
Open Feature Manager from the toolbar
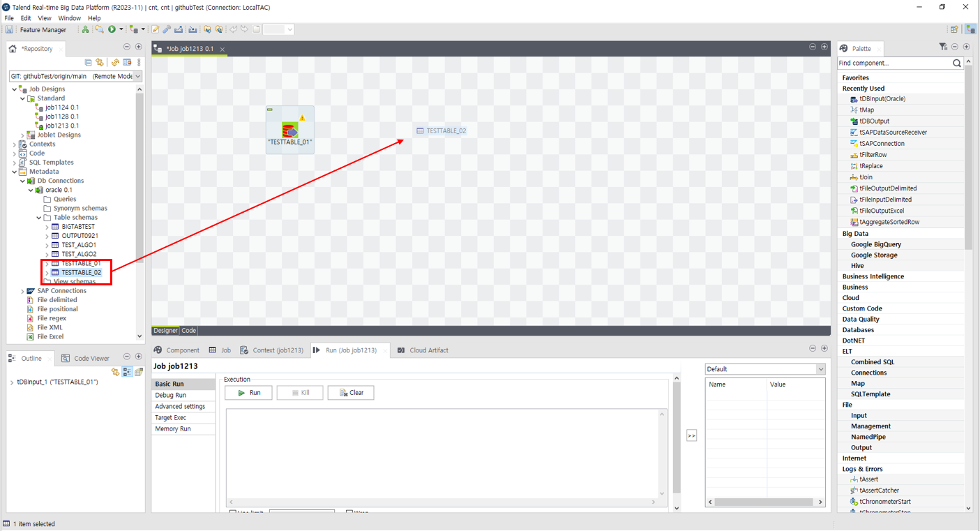pyautogui.click(x=43, y=30)
